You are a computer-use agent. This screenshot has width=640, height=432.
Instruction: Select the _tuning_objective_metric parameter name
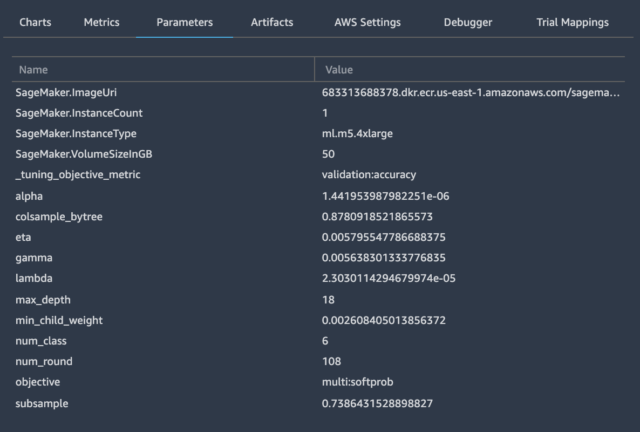78,175
